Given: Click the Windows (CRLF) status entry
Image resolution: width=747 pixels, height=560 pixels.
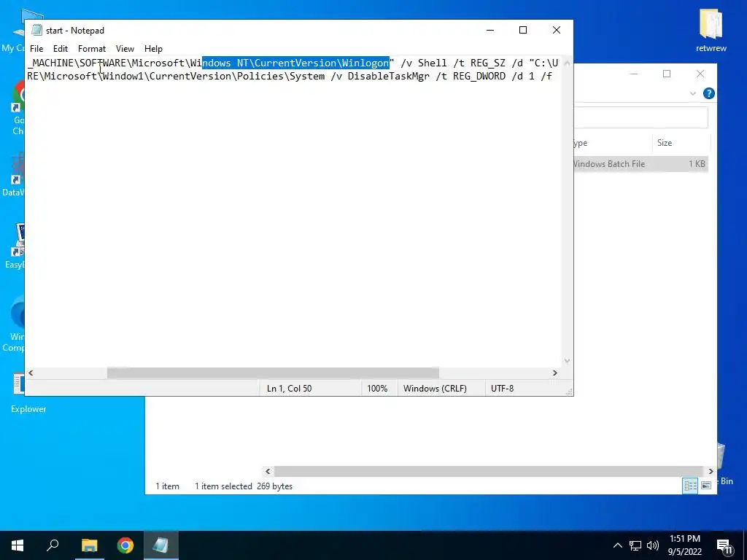Looking at the screenshot, I should pos(435,389).
